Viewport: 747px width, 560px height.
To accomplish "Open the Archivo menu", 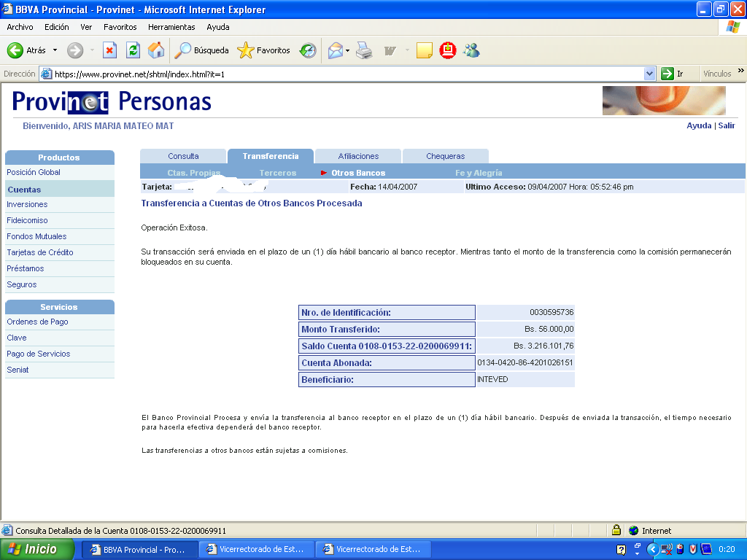I will click(x=20, y=27).
